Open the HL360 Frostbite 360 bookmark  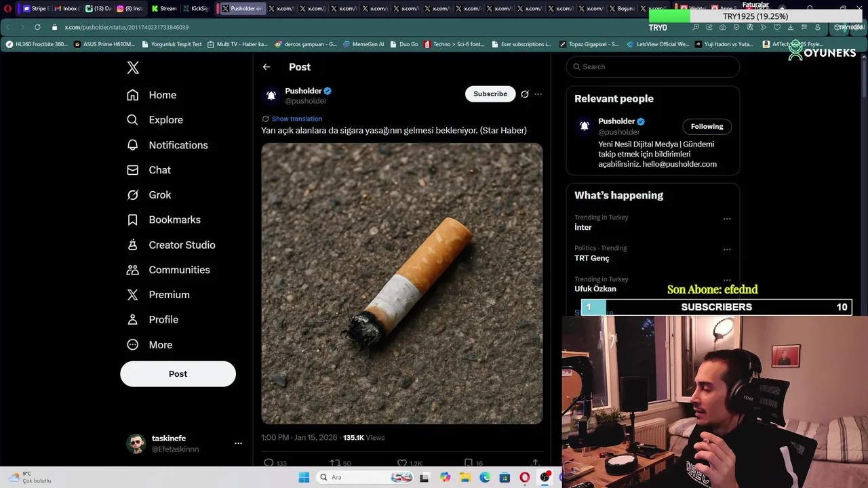pyautogui.click(x=37, y=44)
